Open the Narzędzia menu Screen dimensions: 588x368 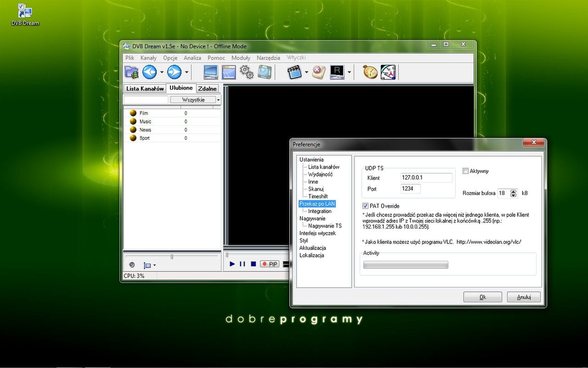[x=268, y=58]
